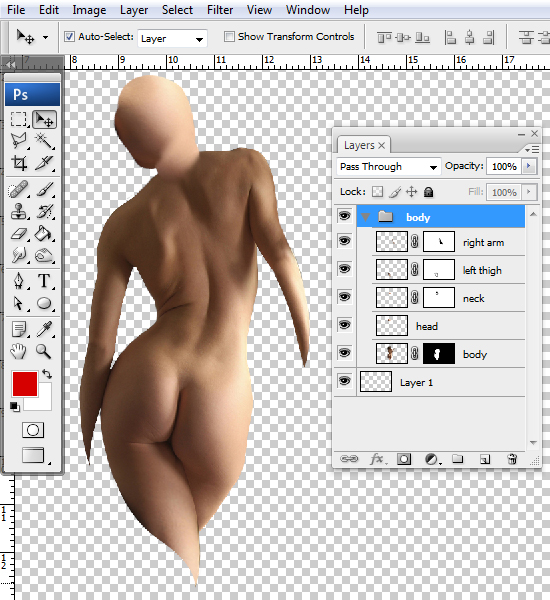Open the Image menu

click(x=89, y=10)
